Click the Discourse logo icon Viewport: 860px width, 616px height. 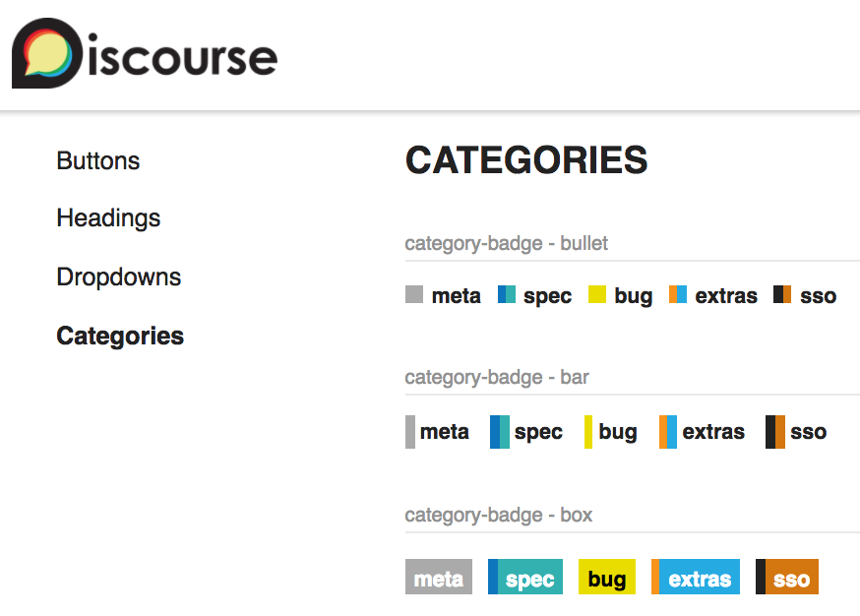pos(46,53)
